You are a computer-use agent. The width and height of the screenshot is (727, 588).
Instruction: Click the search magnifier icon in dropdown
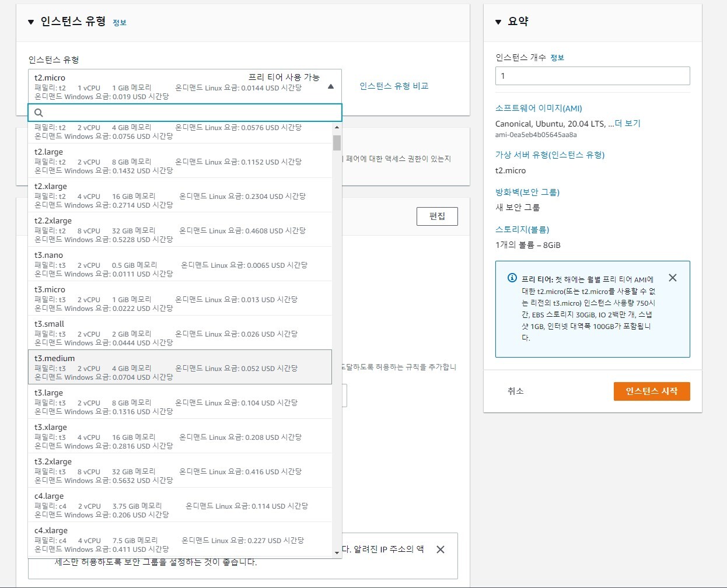pyautogui.click(x=39, y=113)
